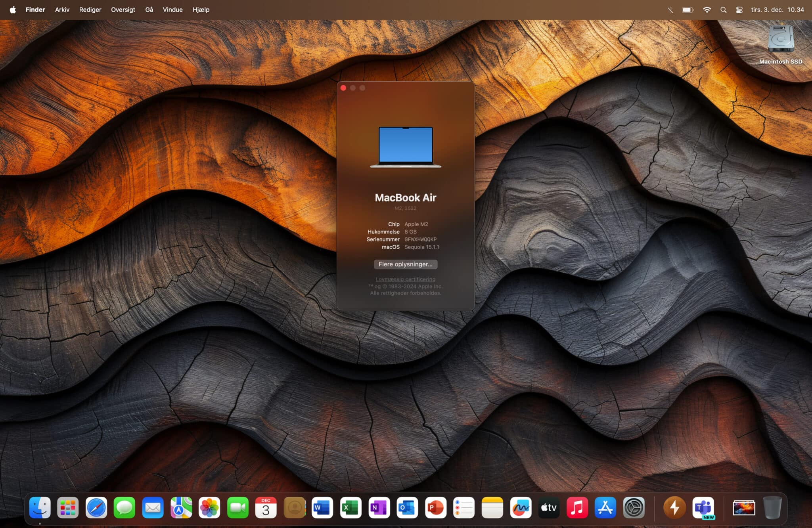
Task: Open App Store in Dock
Action: coord(605,507)
